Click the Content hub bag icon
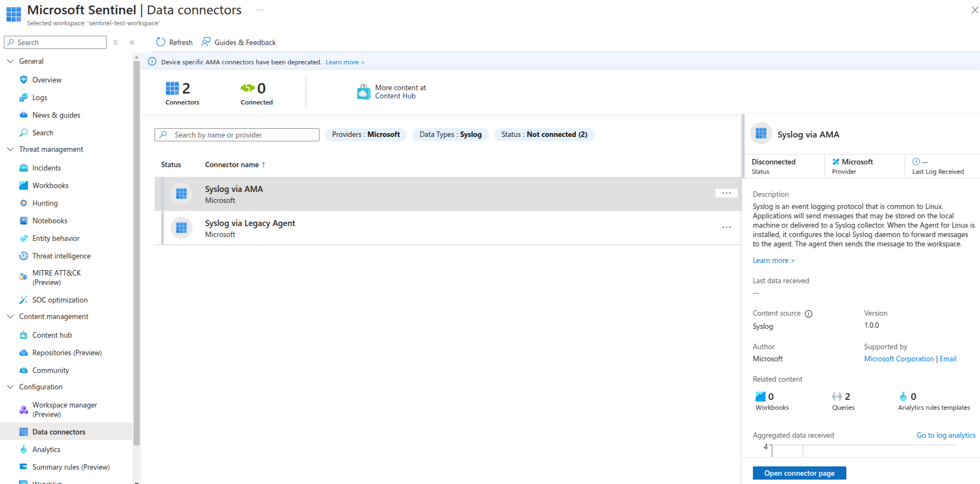980x484 pixels. 24,335
